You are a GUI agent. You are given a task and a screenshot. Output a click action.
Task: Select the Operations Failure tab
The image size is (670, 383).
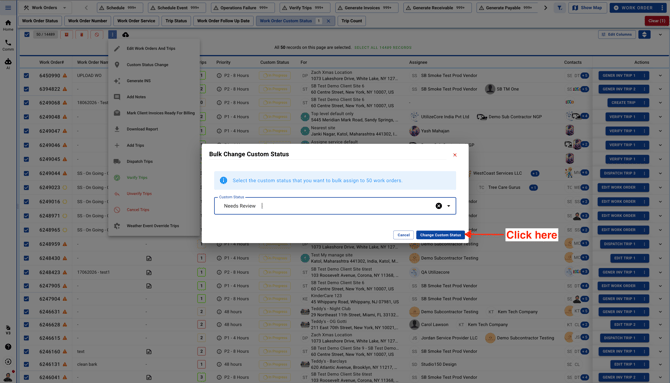pos(242,8)
